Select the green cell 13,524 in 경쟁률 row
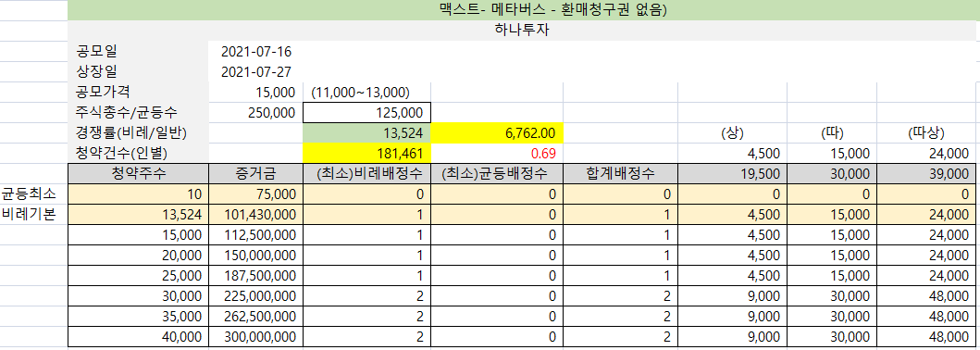The width and height of the screenshot is (980, 350). [366, 133]
